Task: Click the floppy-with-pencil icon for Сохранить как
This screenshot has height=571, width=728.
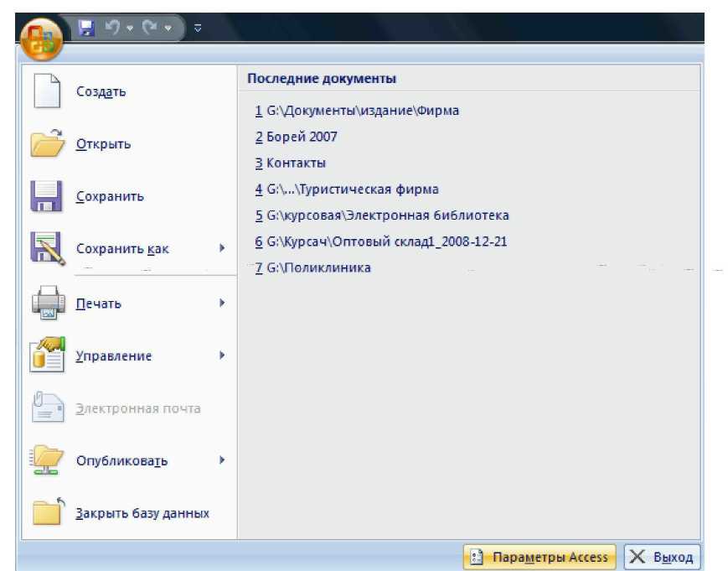Action: (48, 248)
